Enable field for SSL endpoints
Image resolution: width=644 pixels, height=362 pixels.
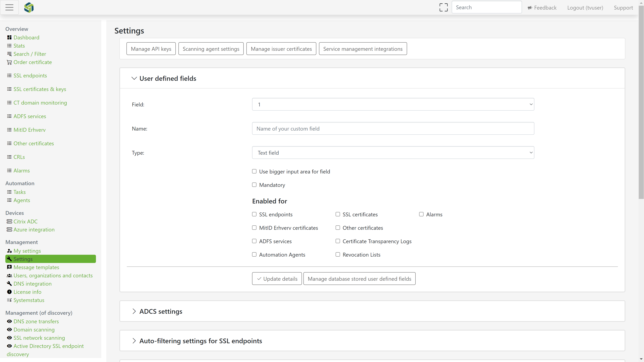[254, 214]
